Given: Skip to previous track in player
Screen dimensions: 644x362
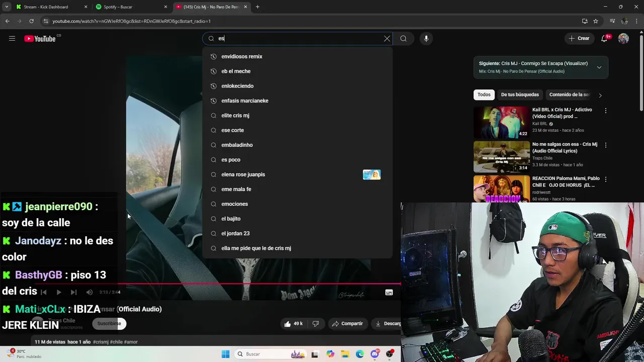Looking at the screenshot, I should (x=44, y=292).
